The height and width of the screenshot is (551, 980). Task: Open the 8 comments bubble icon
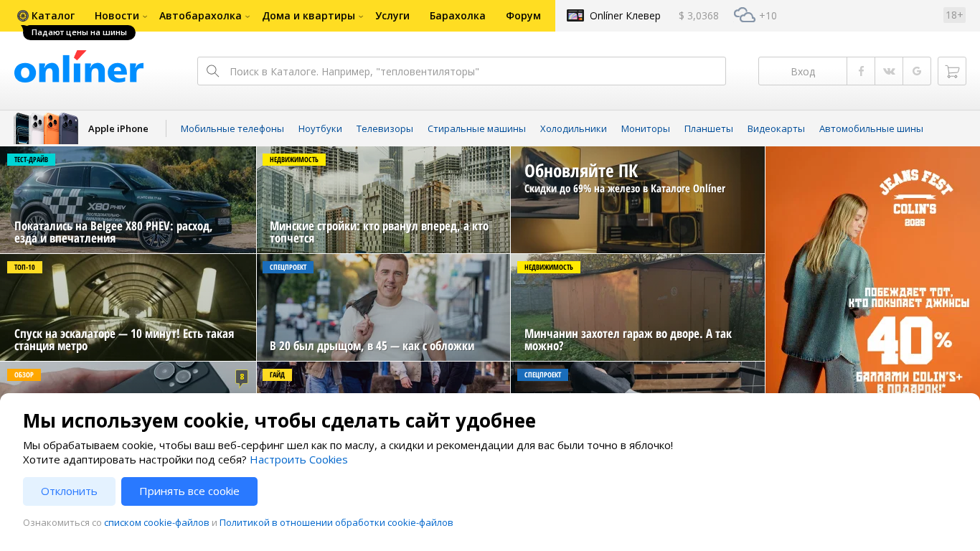tap(242, 377)
